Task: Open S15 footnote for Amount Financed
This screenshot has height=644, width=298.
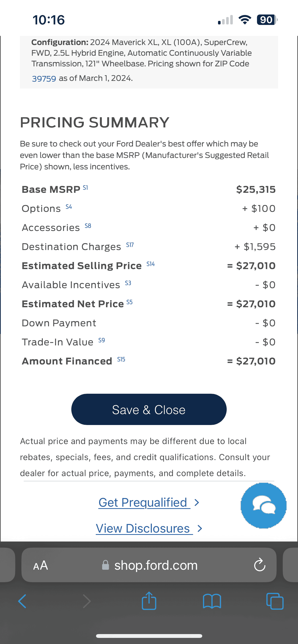Action: 121,360
